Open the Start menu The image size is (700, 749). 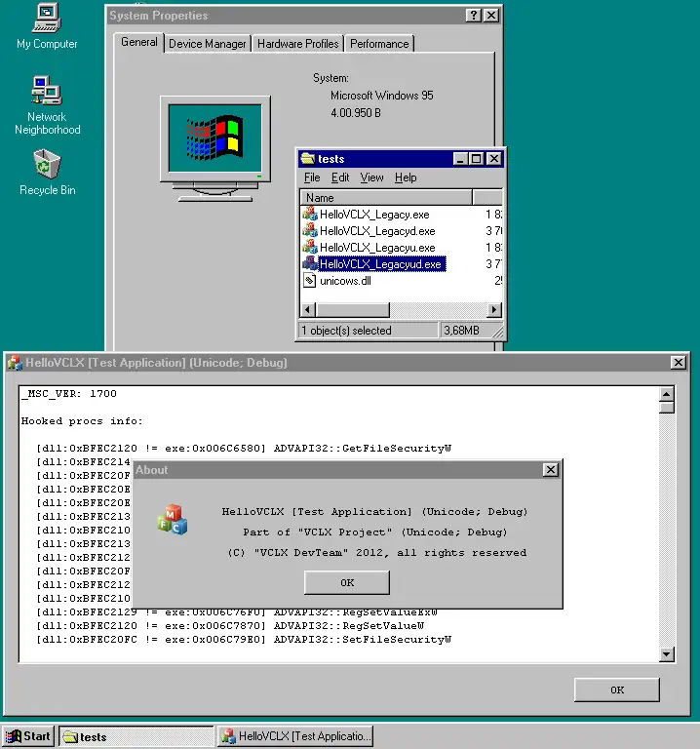[28, 736]
